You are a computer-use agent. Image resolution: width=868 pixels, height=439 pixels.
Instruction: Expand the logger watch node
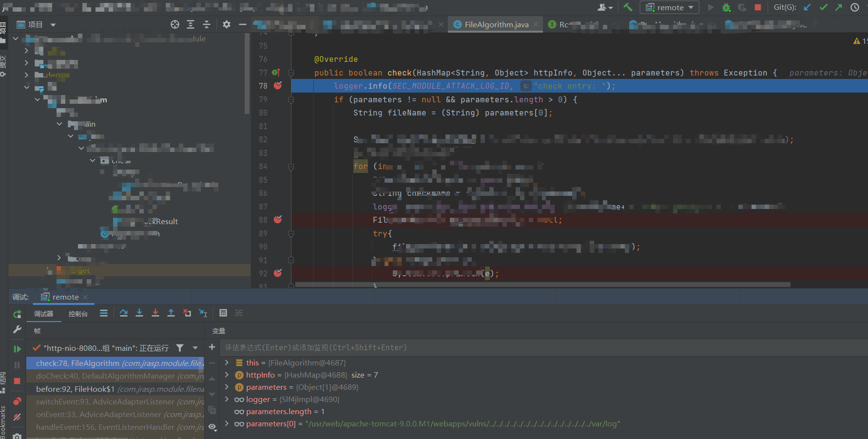[x=227, y=399]
